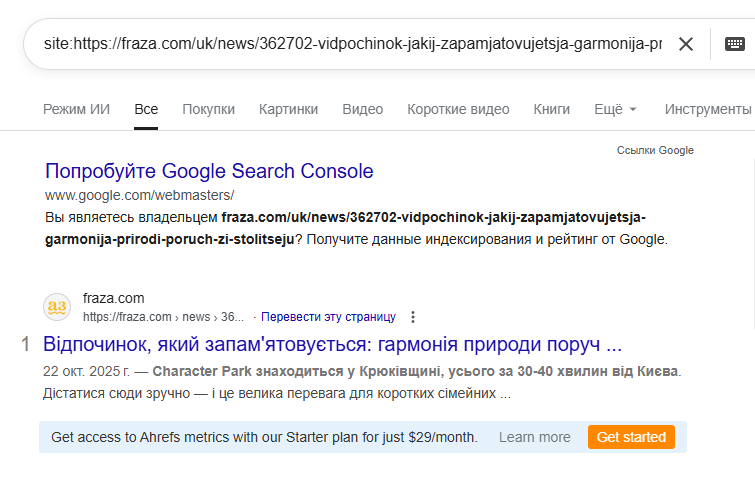Go to the "Покупки" tab
This screenshot has height=477, width=755.
coord(208,109)
